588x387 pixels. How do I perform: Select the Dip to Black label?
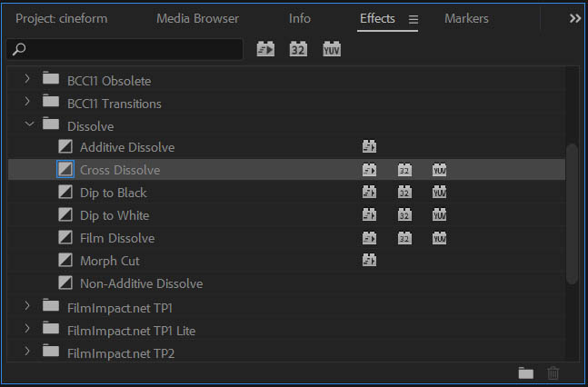click(x=114, y=193)
